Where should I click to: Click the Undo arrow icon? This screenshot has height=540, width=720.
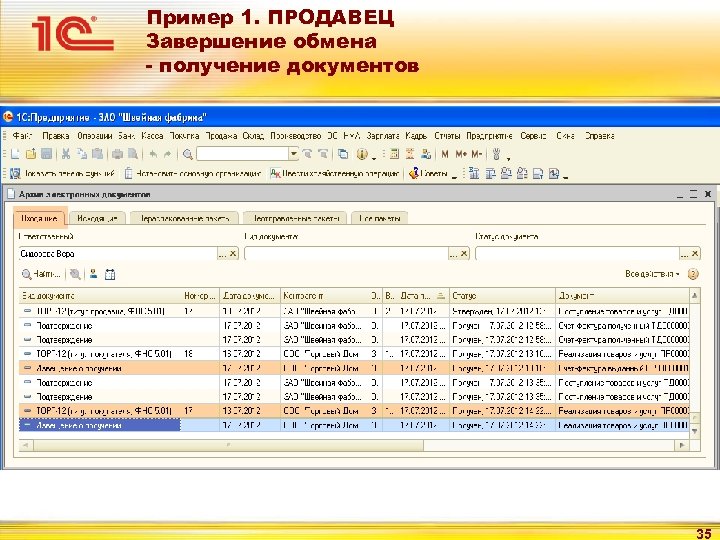pos(153,154)
